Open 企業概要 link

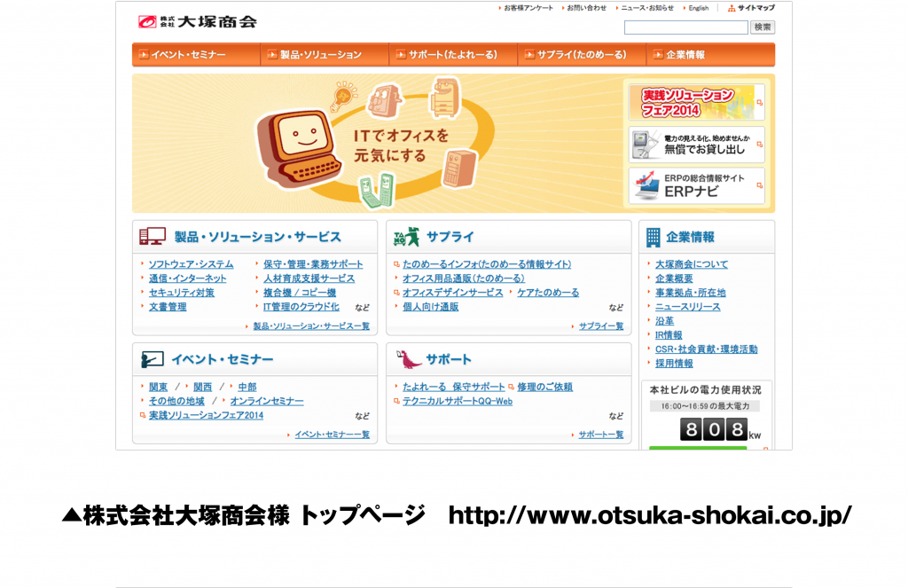click(x=674, y=278)
